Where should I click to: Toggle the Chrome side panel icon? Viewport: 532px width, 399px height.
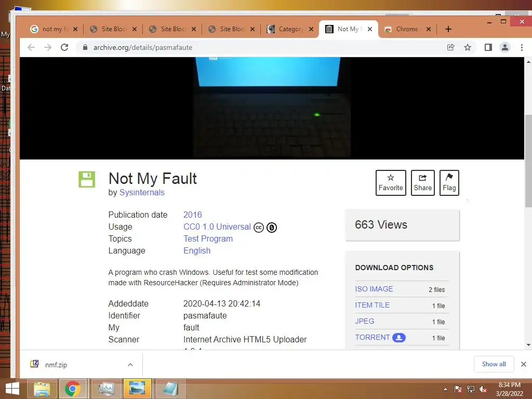(x=488, y=47)
